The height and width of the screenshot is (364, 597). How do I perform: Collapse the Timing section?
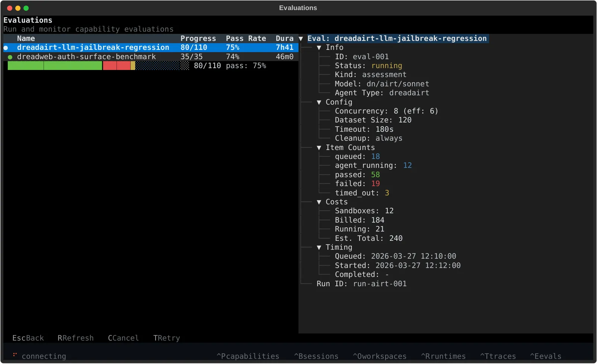tap(319, 248)
